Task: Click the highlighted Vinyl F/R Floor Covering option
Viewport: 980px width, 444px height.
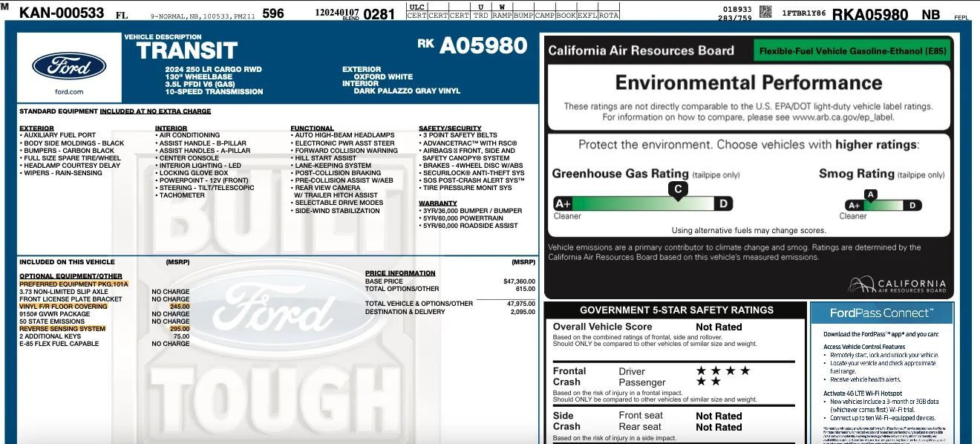Action: pyautogui.click(x=63, y=307)
